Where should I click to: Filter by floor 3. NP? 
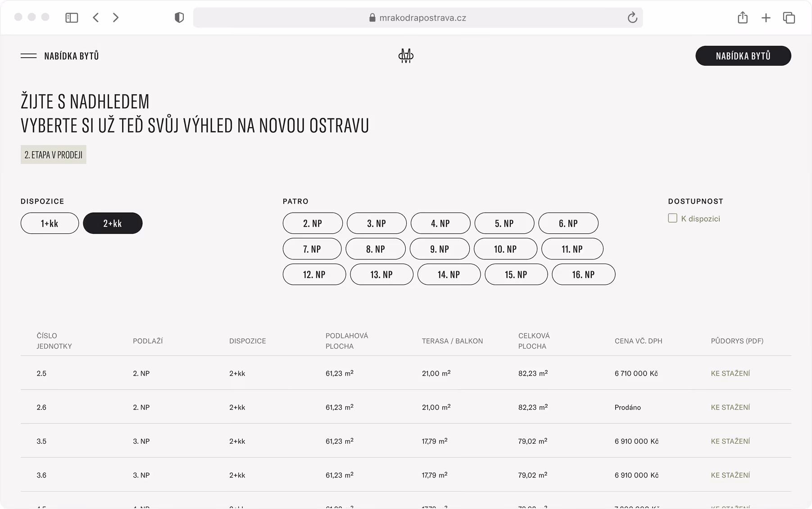[x=377, y=223]
